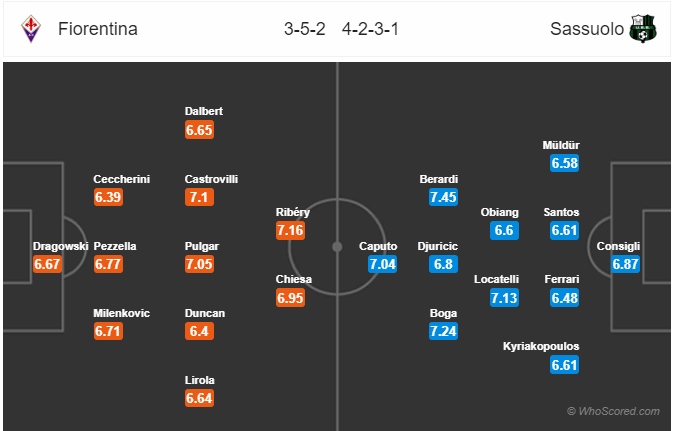The width and height of the screenshot is (675, 431).
Task: Select Berardi's 7.45 rating badge
Action: click(443, 197)
